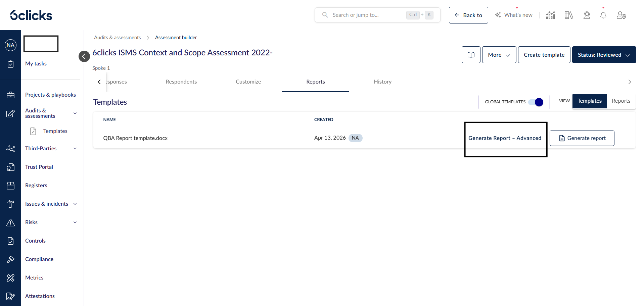Open the book icon beside the More button
The width and height of the screenshot is (644, 306).
tap(471, 54)
